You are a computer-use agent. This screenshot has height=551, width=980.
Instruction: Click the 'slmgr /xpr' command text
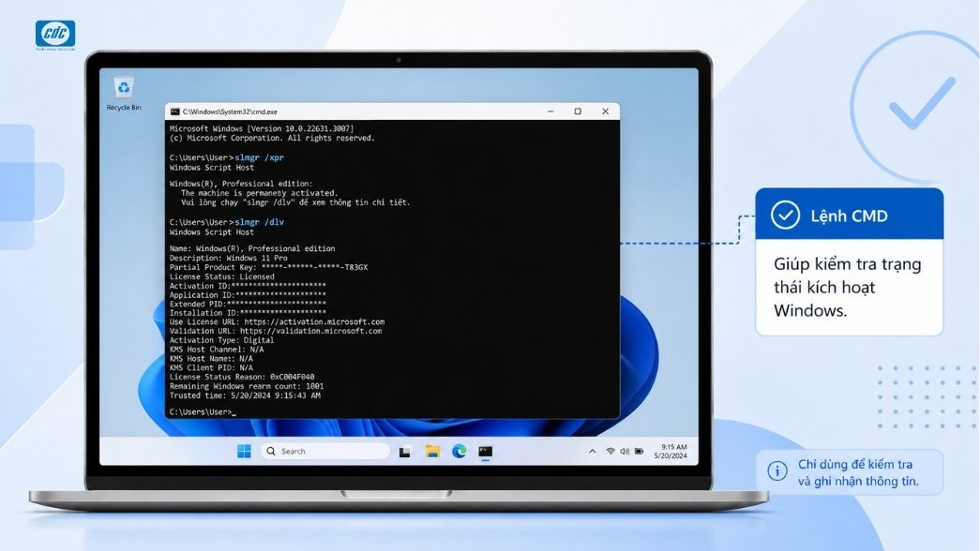tap(259, 158)
